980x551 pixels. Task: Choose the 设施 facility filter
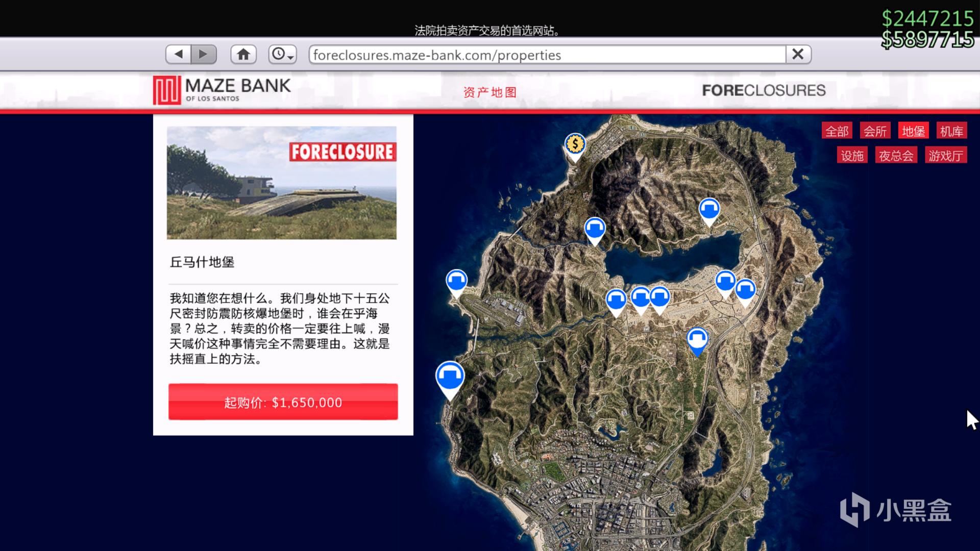coord(852,156)
